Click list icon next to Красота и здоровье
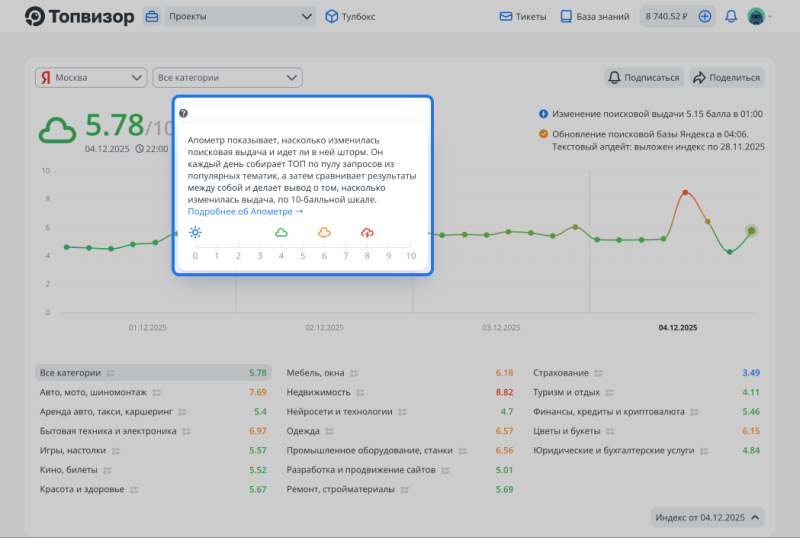800x538 pixels. point(134,490)
